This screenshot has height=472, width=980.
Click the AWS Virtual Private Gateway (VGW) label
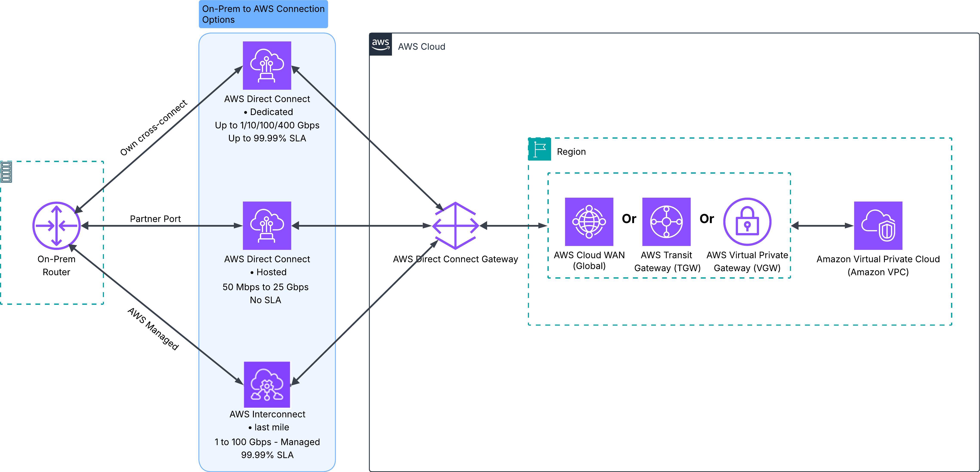[747, 261]
